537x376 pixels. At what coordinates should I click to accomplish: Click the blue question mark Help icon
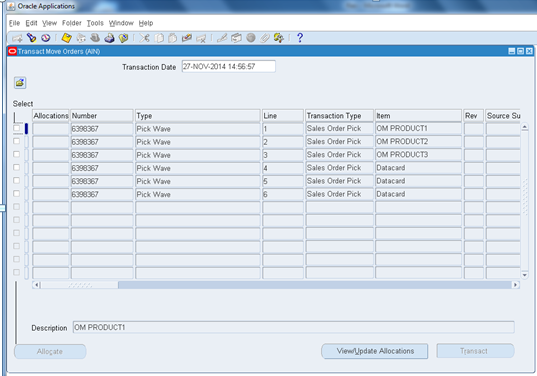pos(300,38)
